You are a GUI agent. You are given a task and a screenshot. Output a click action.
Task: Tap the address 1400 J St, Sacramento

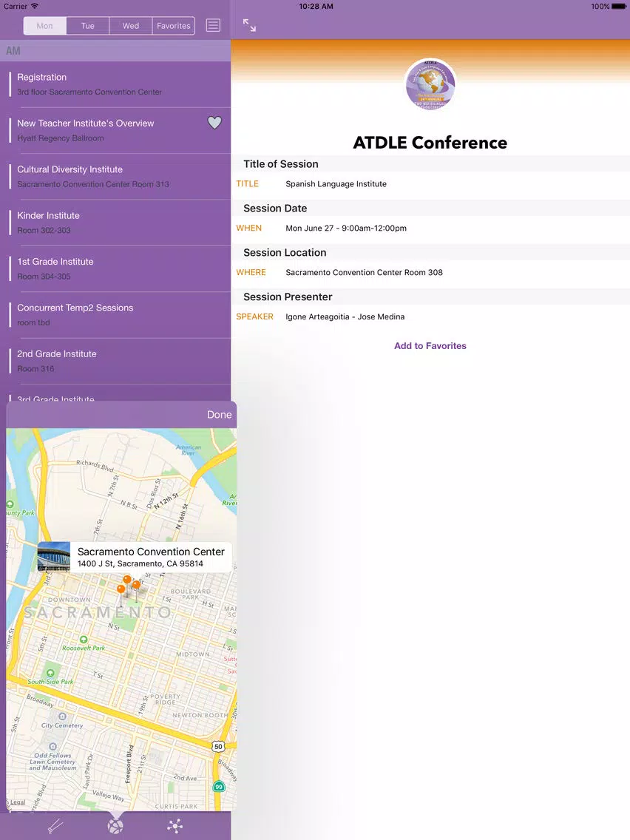(140, 563)
